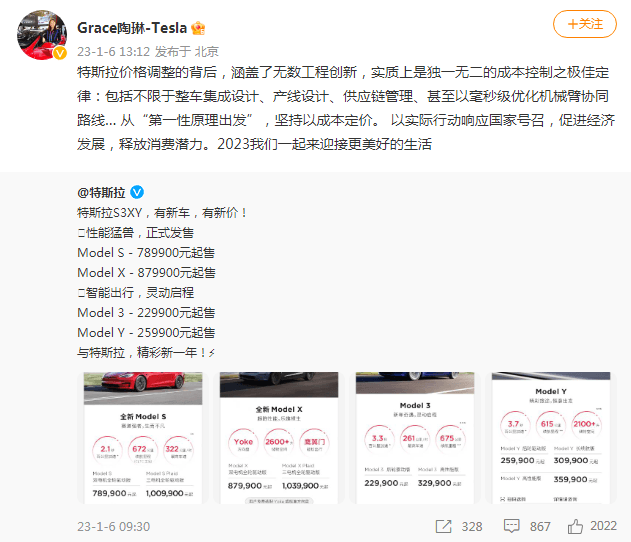Click the 328 repost count
631x542 pixels.
[x=472, y=526]
